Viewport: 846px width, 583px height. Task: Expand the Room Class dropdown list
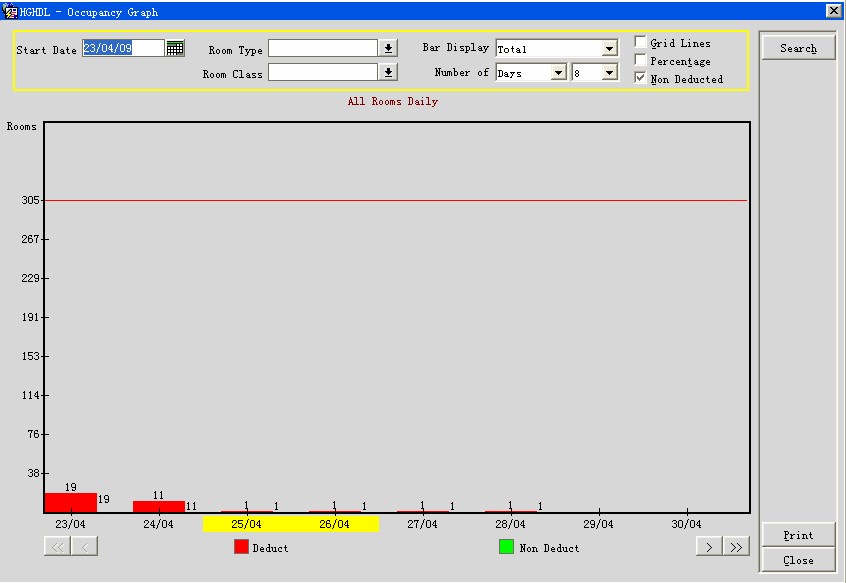tap(389, 72)
